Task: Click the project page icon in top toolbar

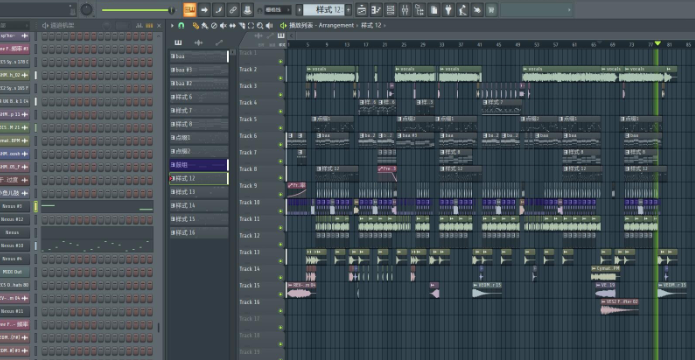Action: click(x=434, y=10)
